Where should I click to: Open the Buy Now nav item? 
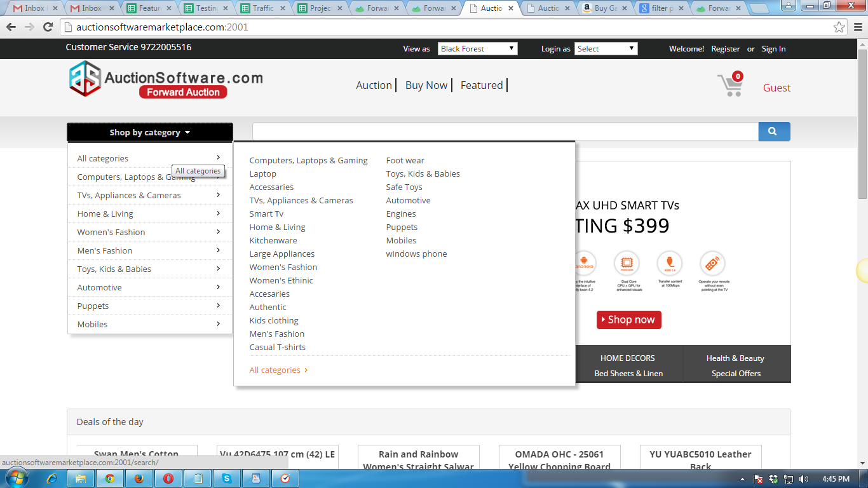click(x=426, y=85)
